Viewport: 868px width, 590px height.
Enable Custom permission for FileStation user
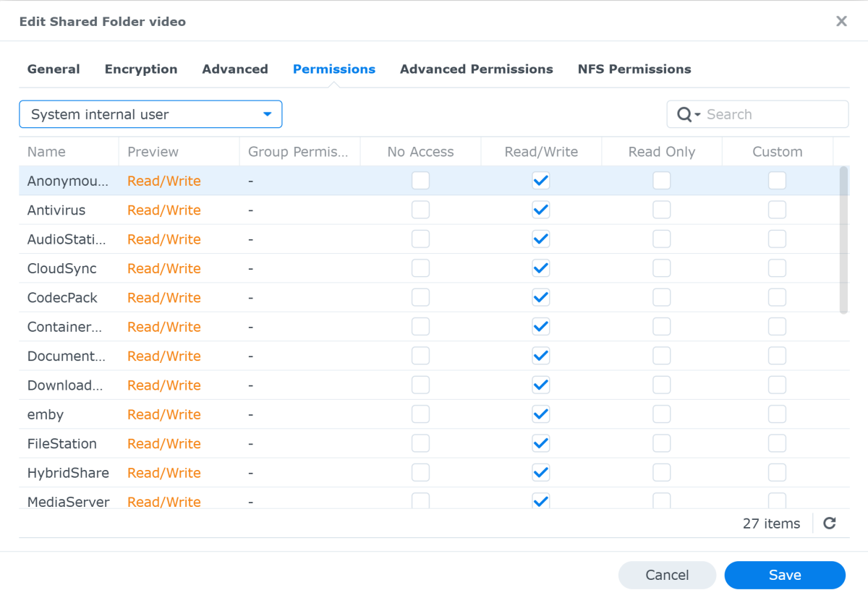777,443
